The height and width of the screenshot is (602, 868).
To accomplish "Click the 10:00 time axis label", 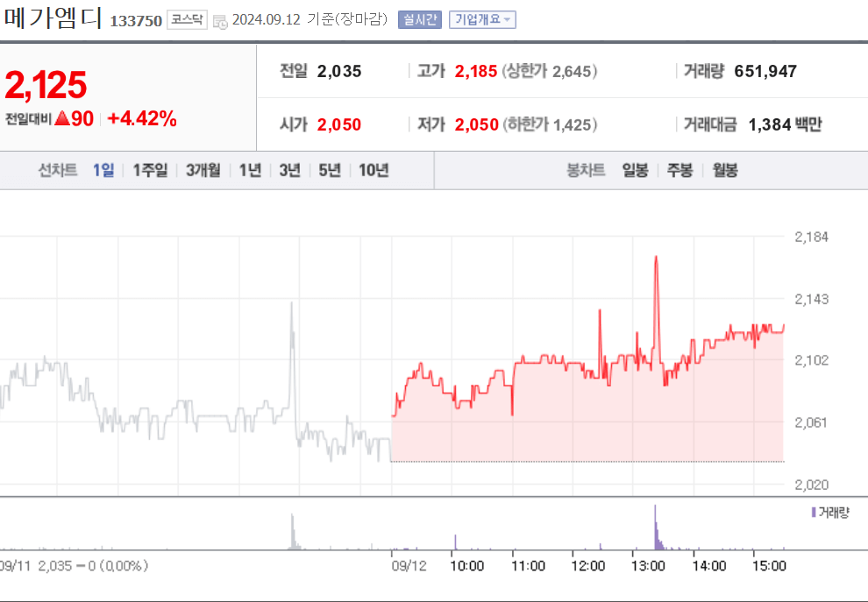I will coord(467,565).
